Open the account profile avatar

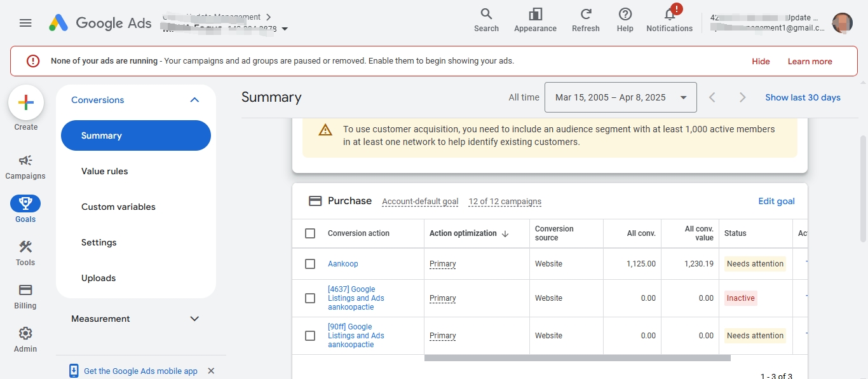tap(843, 23)
